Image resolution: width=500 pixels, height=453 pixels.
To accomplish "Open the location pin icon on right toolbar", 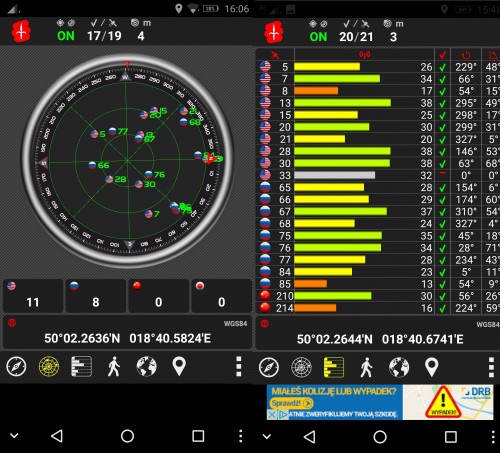I will point(431,367).
